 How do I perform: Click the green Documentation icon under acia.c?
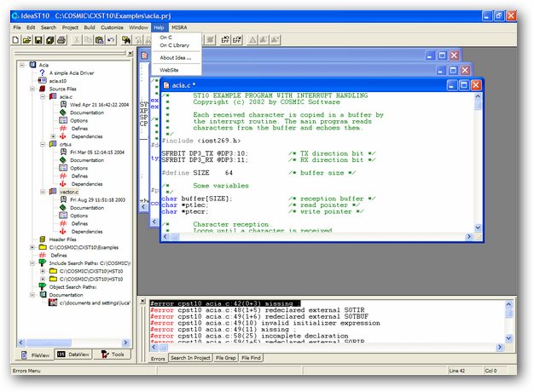tap(63, 112)
